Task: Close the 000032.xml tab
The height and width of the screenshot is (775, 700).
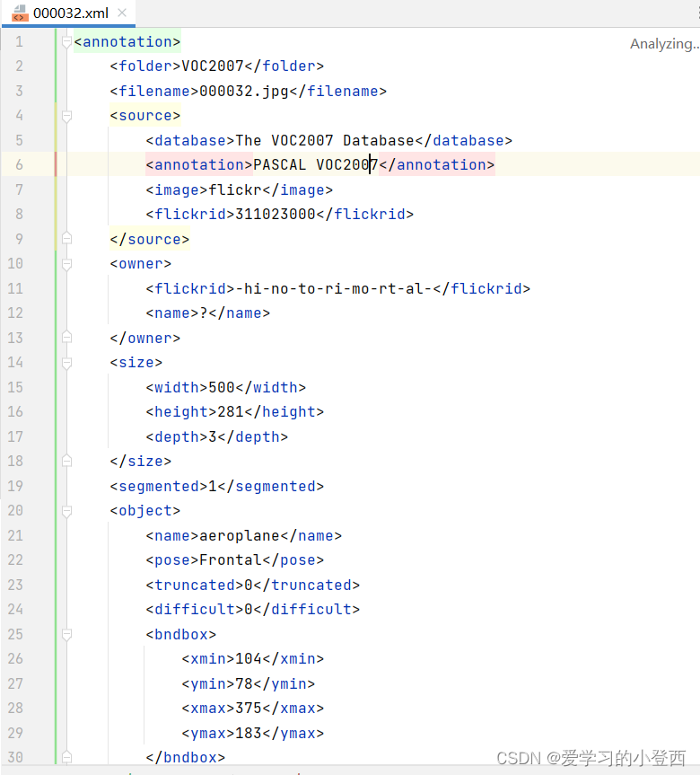Action: pos(122,13)
